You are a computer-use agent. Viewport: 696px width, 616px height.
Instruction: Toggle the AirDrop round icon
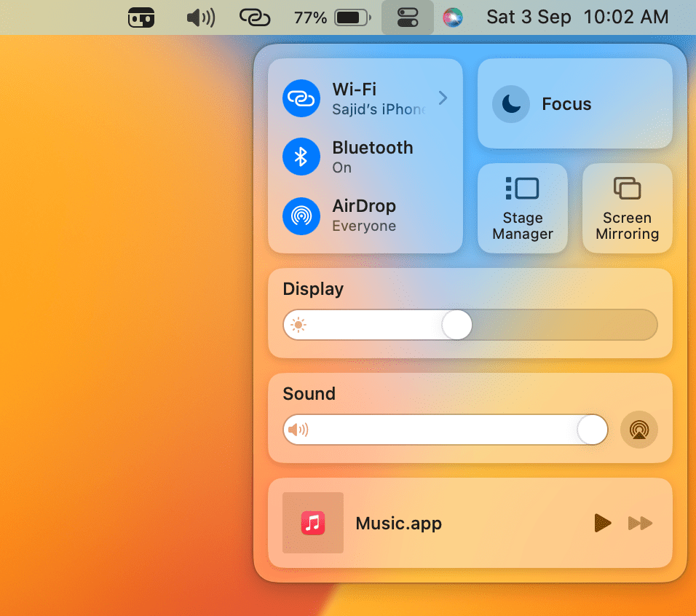301,216
